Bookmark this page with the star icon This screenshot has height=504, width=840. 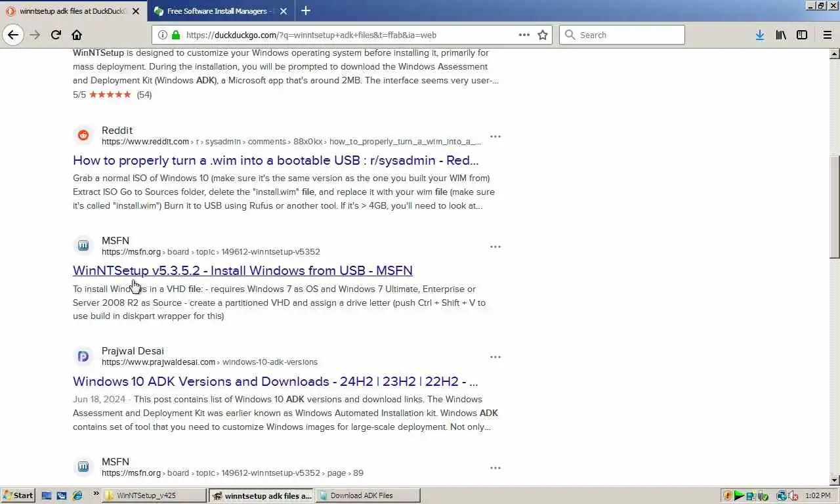pos(543,35)
